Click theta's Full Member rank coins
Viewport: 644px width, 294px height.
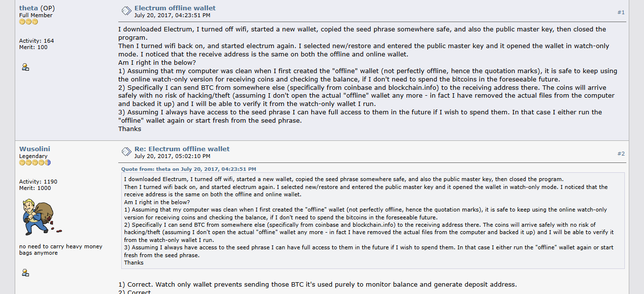pyautogui.click(x=28, y=22)
